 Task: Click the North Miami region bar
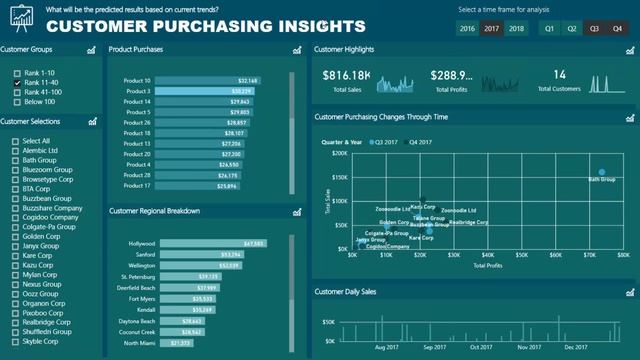(x=177, y=343)
